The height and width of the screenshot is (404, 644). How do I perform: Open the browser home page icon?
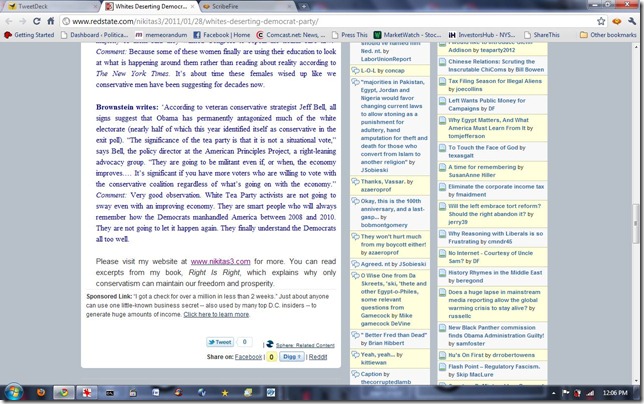point(51,21)
